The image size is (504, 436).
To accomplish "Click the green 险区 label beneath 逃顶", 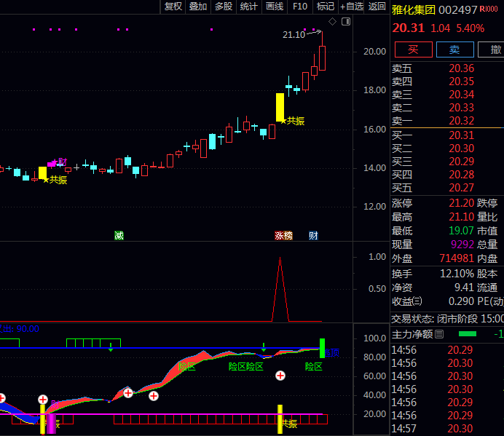I will [313, 367].
